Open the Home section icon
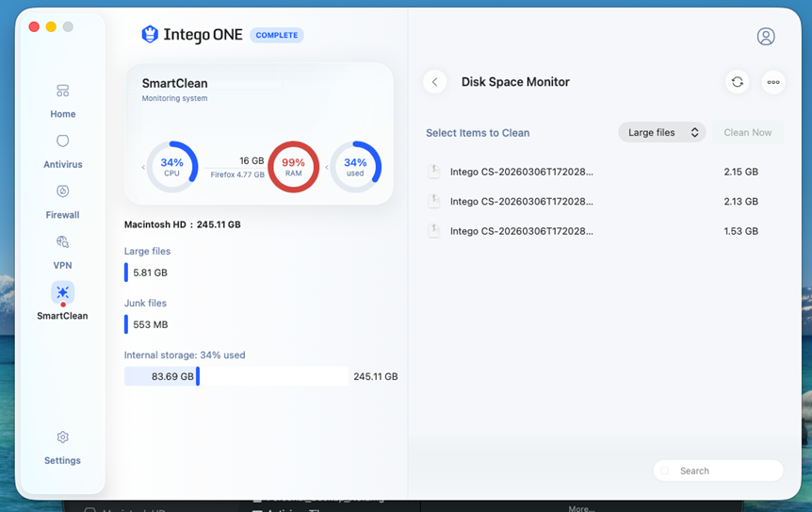This screenshot has width=812, height=512. [63, 91]
